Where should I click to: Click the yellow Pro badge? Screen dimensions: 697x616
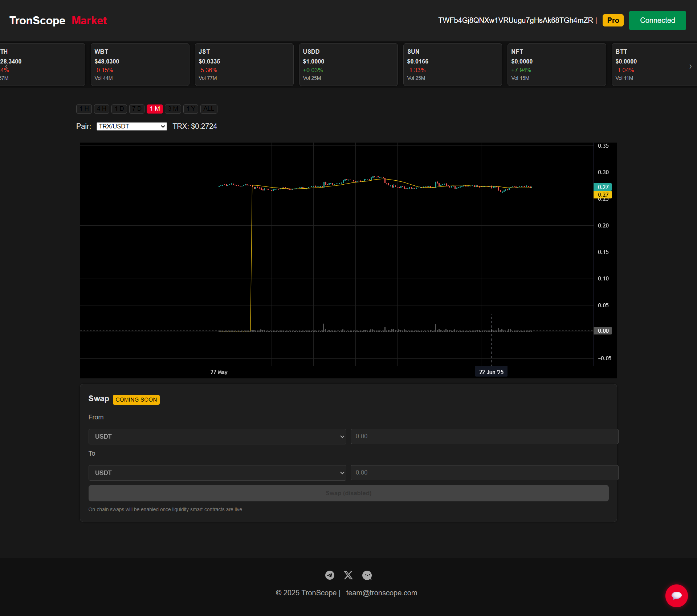(613, 20)
